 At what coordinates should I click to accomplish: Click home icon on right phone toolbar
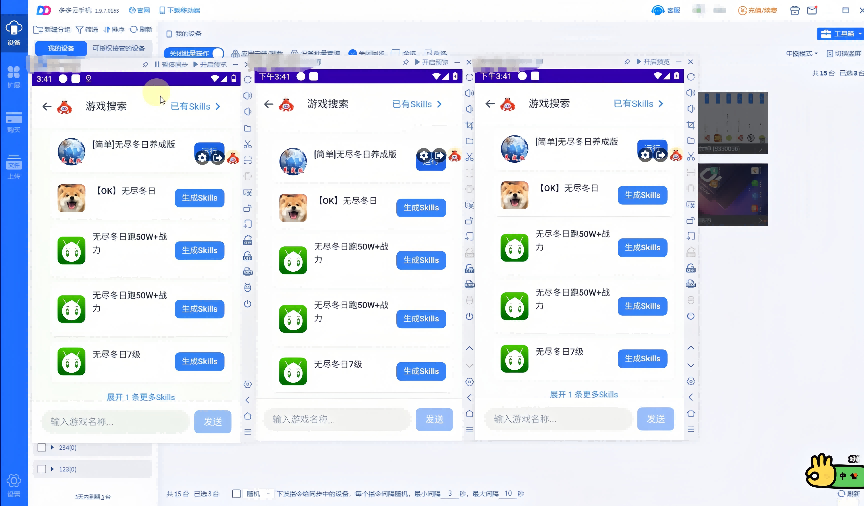click(691, 413)
